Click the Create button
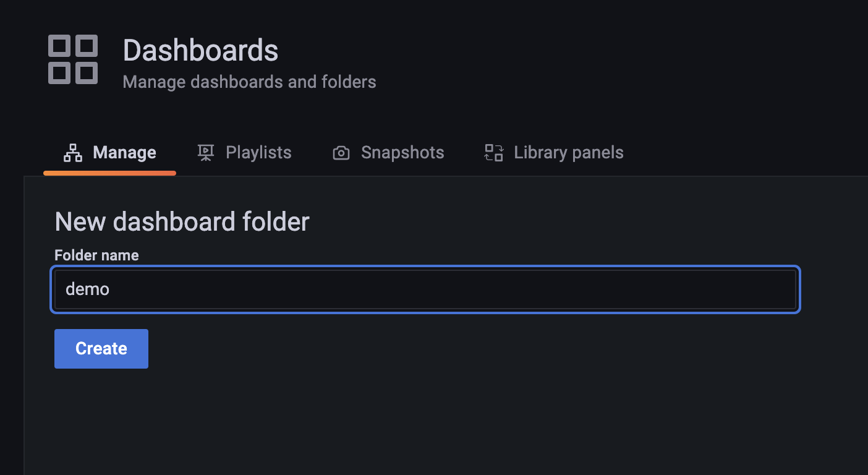The height and width of the screenshot is (475, 868). tap(101, 348)
